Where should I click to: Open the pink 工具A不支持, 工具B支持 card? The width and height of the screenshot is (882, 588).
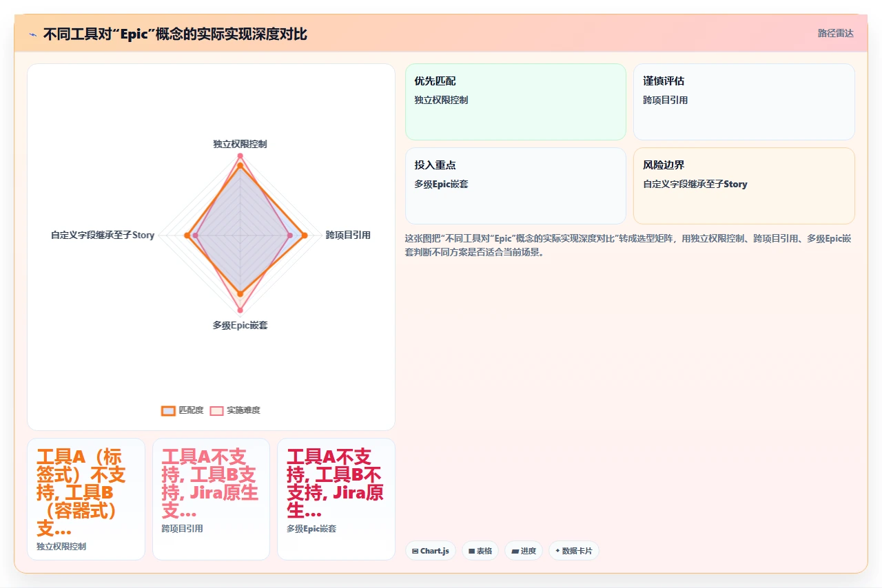pos(211,499)
